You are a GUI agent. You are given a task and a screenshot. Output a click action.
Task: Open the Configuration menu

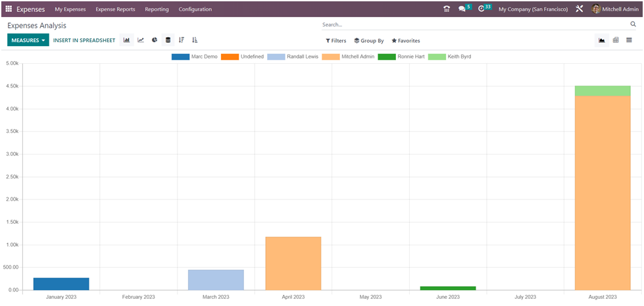(195, 9)
